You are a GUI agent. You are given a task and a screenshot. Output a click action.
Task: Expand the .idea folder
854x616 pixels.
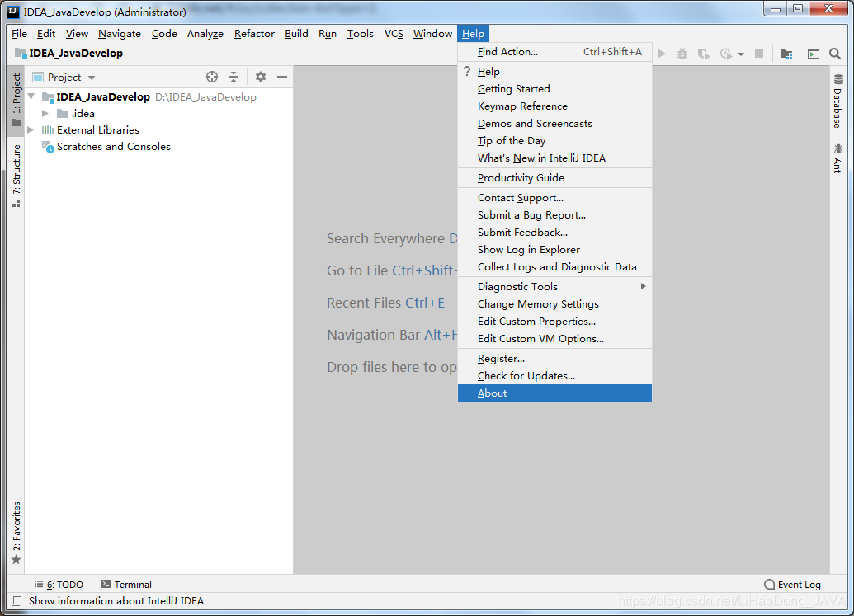click(45, 113)
